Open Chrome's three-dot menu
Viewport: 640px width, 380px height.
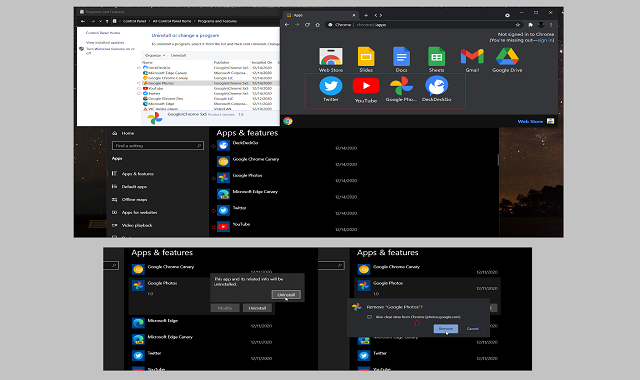(551, 25)
